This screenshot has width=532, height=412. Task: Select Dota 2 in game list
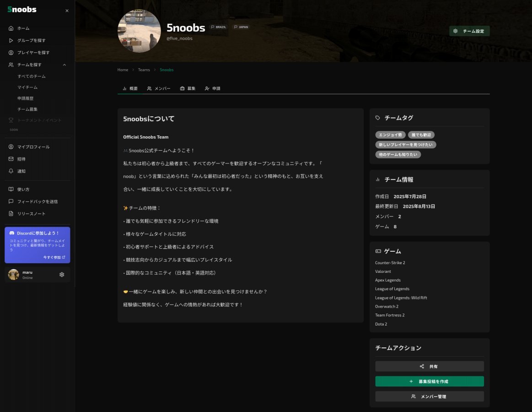pos(381,324)
